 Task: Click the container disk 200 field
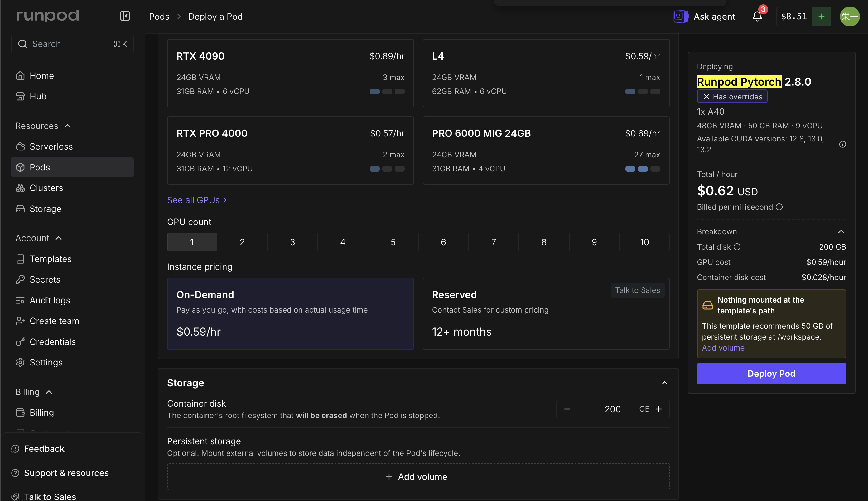point(613,409)
